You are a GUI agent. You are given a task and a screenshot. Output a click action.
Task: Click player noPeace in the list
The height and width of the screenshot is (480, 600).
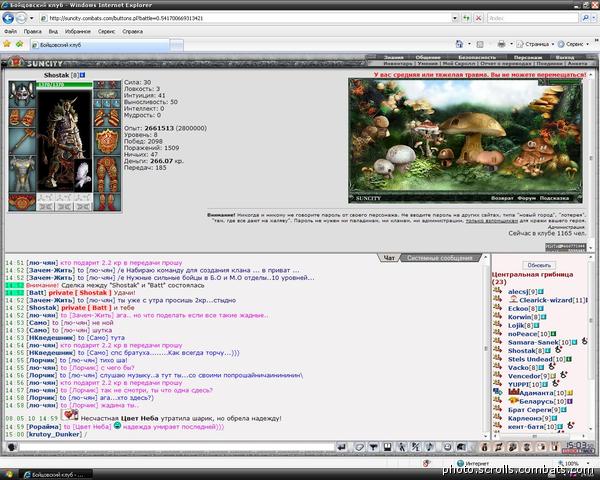[x=522, y=334]
